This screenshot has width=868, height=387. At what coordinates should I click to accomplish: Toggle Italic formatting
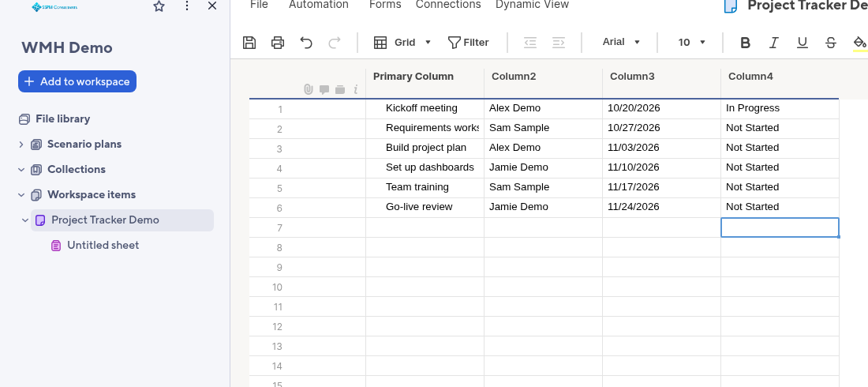(x=774, y=43)
